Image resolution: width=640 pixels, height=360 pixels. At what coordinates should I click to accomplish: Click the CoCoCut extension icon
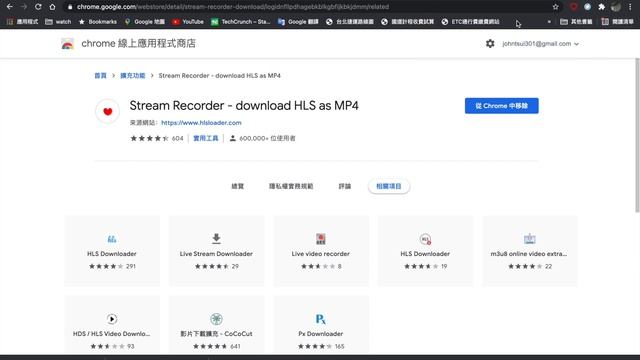pyautogui.click(x=216, y=319)
